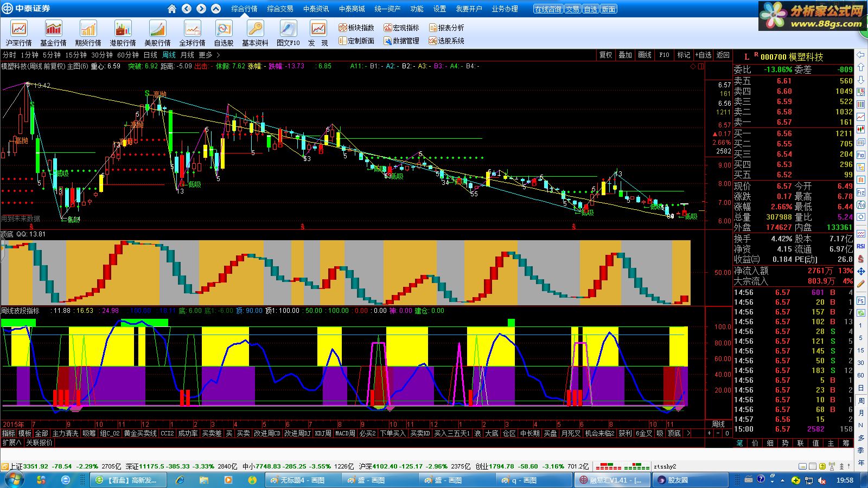The image size is (868, 488).
Task: Click sidebar RSI indicator icon
Action: (x=861, y=246)
